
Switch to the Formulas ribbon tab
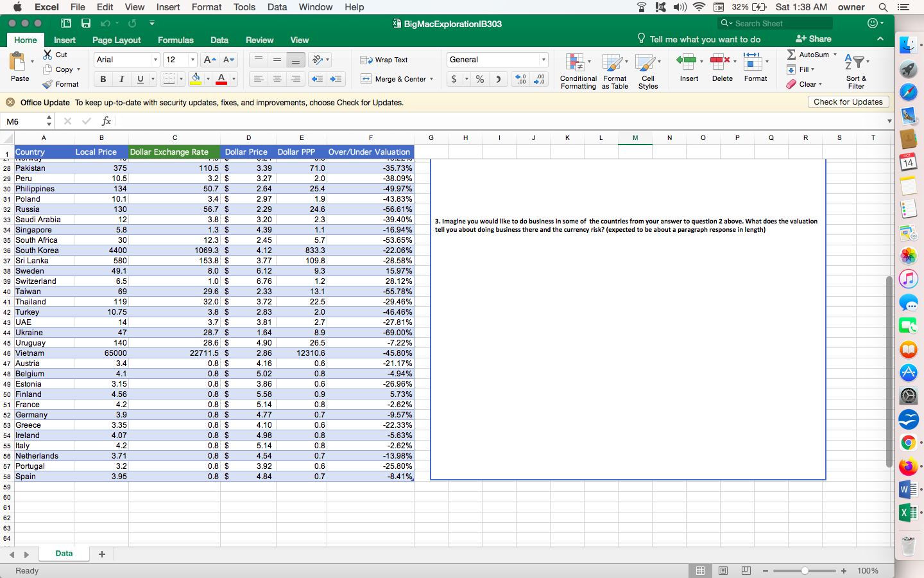(x=175, y=40)
